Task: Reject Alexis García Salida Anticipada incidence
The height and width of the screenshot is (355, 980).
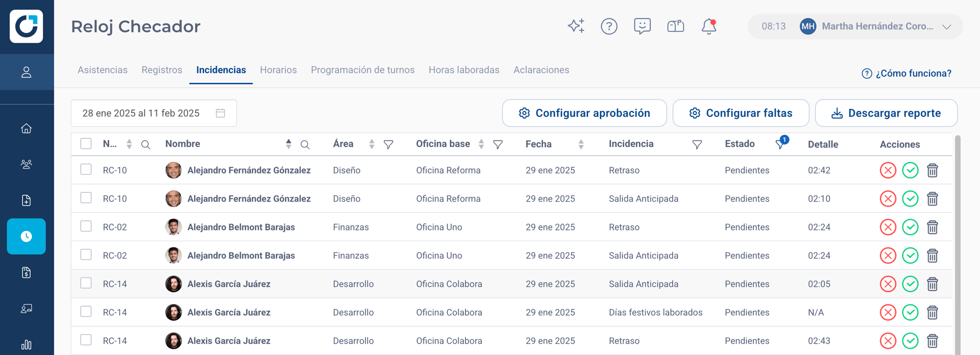Action: point(888,284)
